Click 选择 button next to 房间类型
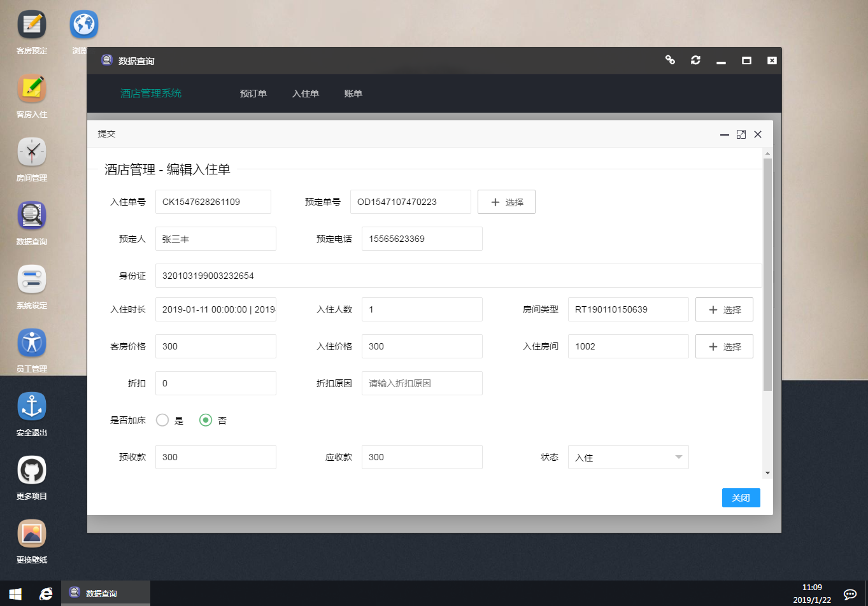Screen dimensions: 868x606 pos(724,309)
